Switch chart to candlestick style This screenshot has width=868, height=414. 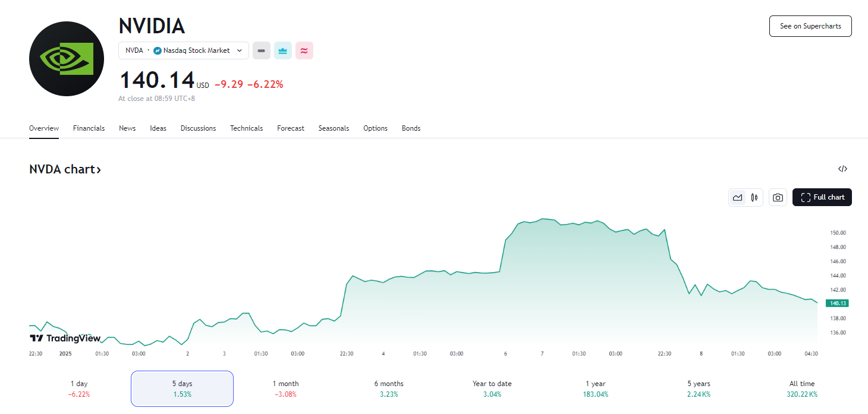coord(754,197)
